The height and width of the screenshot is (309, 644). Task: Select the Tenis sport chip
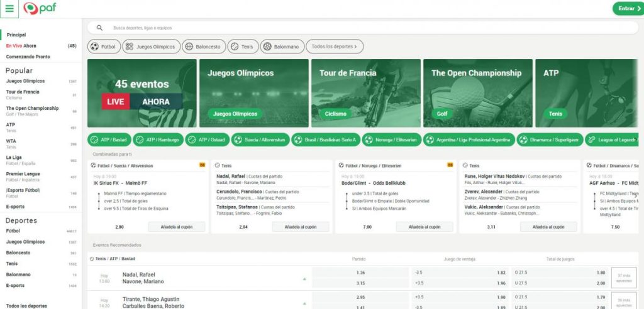[243, 46]
